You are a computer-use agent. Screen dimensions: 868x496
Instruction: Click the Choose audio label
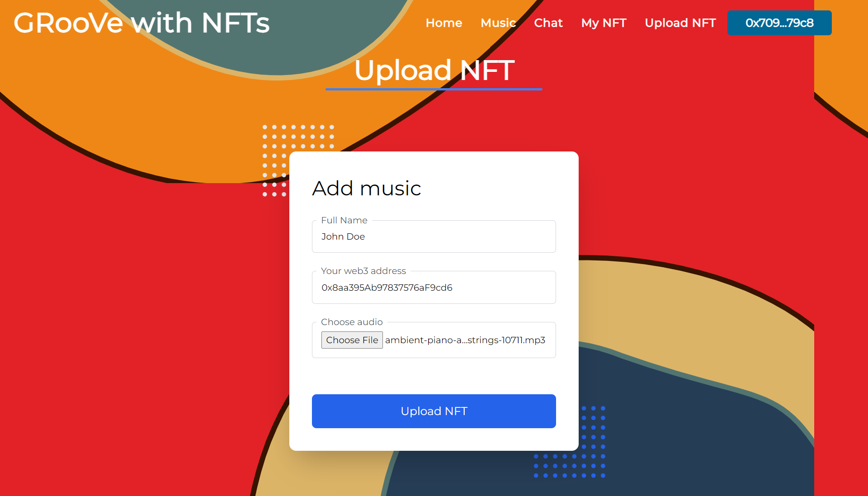coord(351,322)
